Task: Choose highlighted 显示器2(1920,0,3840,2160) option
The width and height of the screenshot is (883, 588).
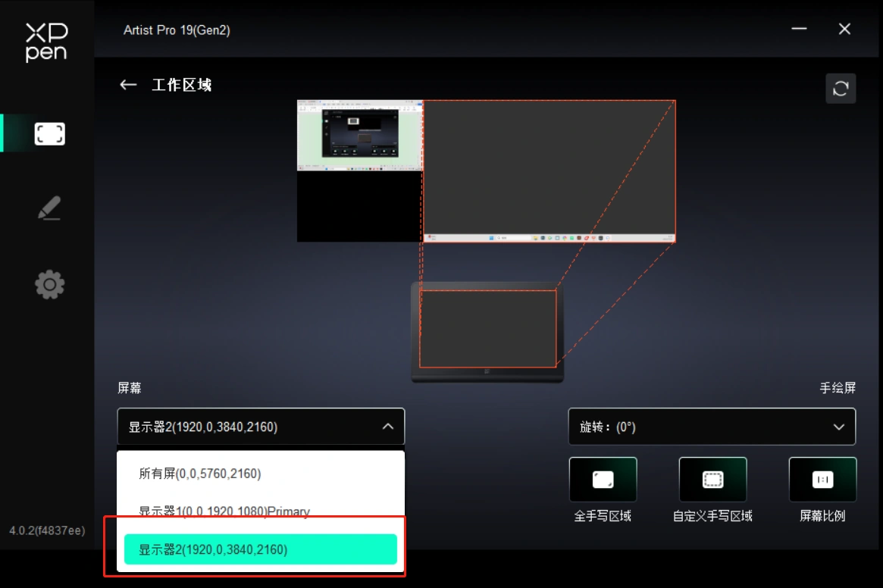Action: coord(260,549)
